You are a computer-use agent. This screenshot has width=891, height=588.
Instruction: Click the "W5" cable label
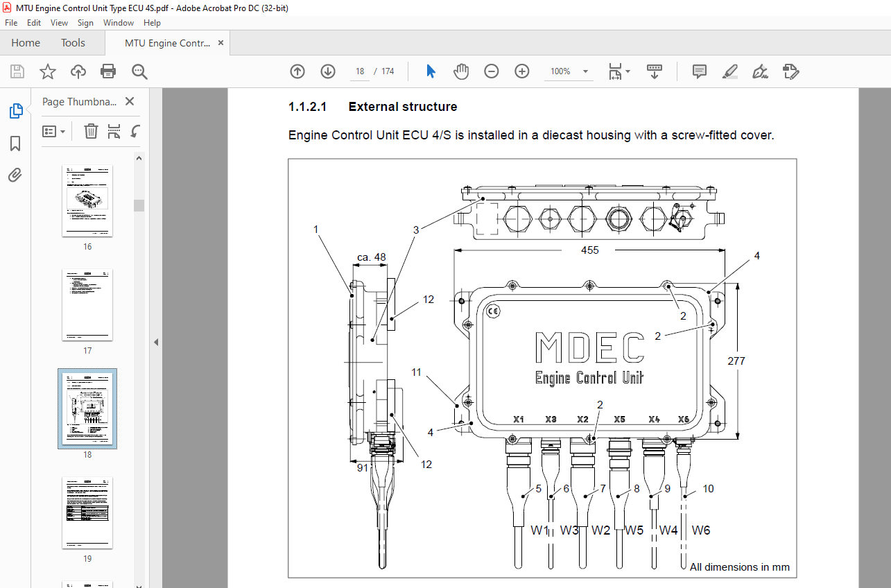pos(634,530)
